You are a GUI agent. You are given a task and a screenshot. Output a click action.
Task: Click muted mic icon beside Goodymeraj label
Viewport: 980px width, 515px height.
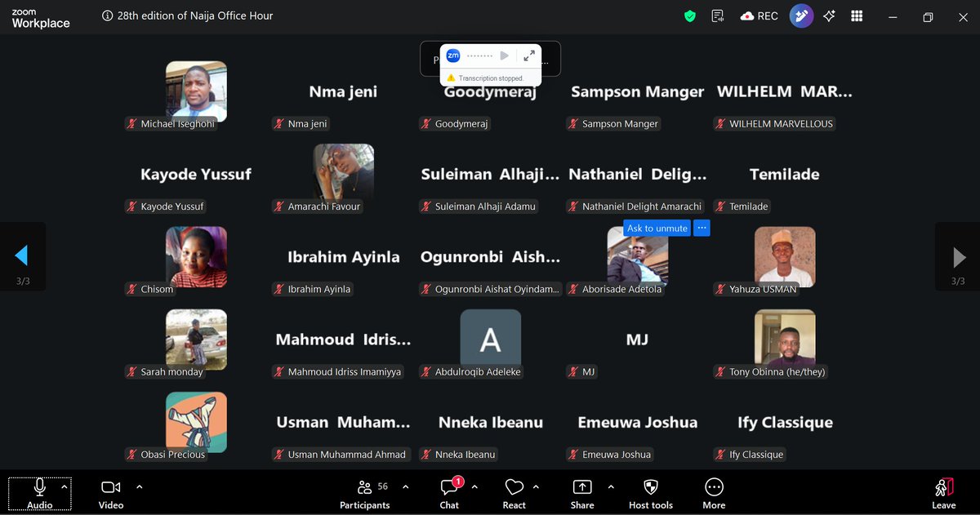point(425,124)
